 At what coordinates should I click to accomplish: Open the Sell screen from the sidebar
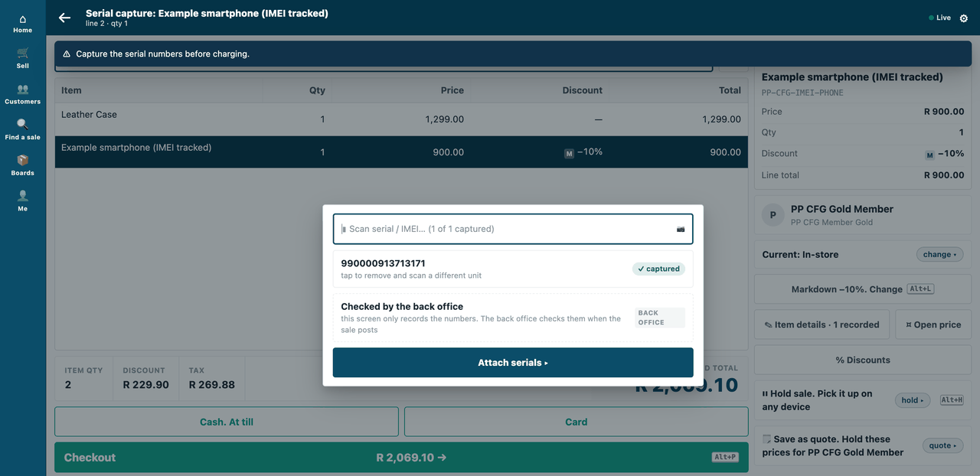(x=23, y=59)
